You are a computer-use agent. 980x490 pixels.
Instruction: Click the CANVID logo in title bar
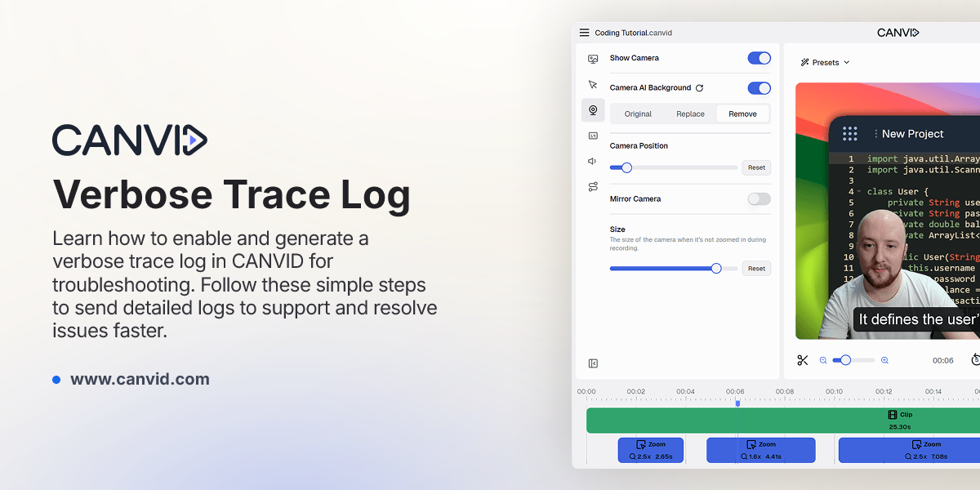click(898, 33)
